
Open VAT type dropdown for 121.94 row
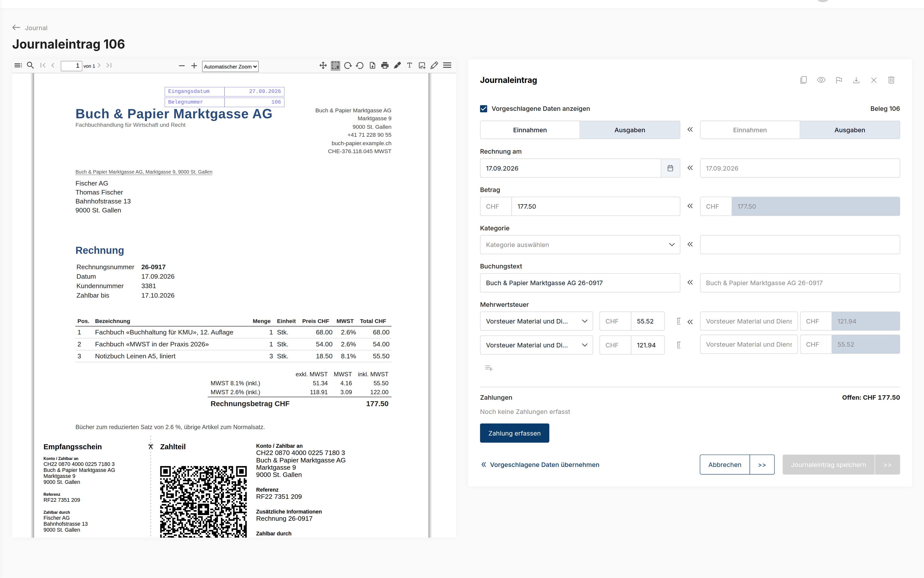(x=536, y=345)
